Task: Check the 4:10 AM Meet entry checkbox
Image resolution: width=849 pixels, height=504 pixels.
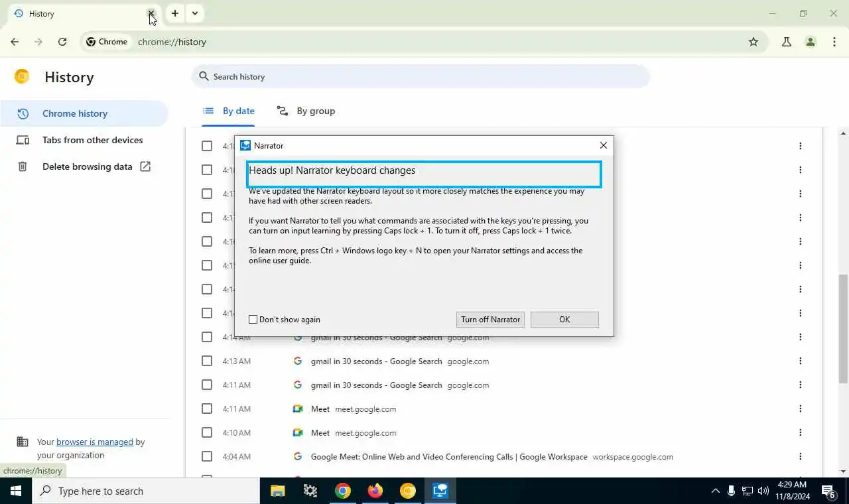Action: pos(207,432)
